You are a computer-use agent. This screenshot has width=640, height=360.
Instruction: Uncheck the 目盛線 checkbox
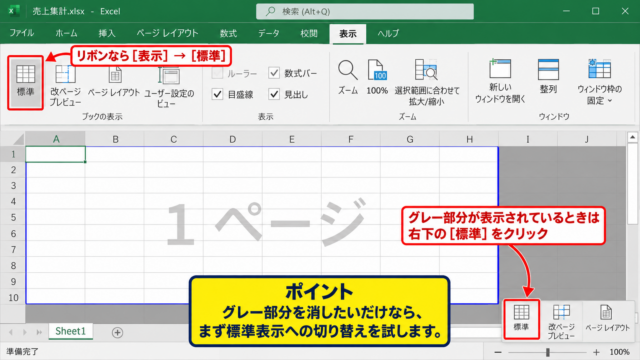pyautogui.click(x=217, y=95)
